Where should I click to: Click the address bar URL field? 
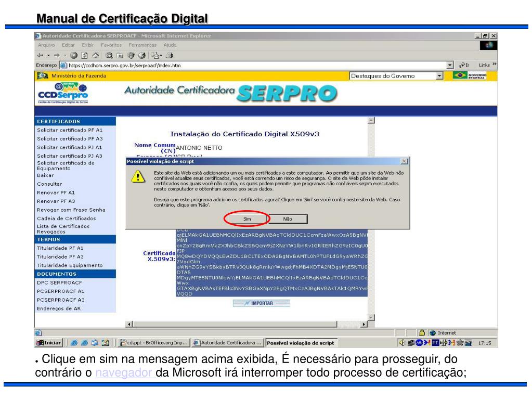[x=257, y=65]
